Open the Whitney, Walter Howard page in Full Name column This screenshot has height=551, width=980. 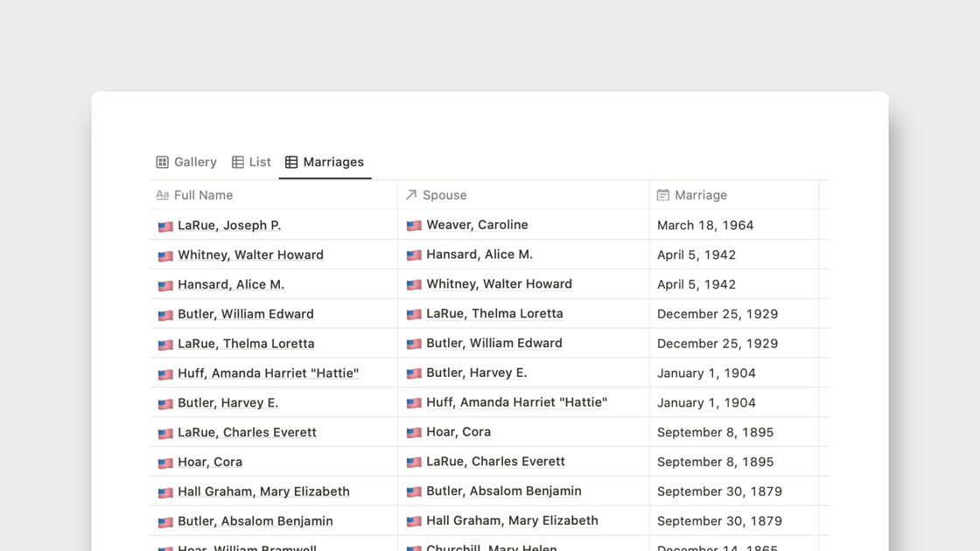pyautogui.click(x=250, y=255)
